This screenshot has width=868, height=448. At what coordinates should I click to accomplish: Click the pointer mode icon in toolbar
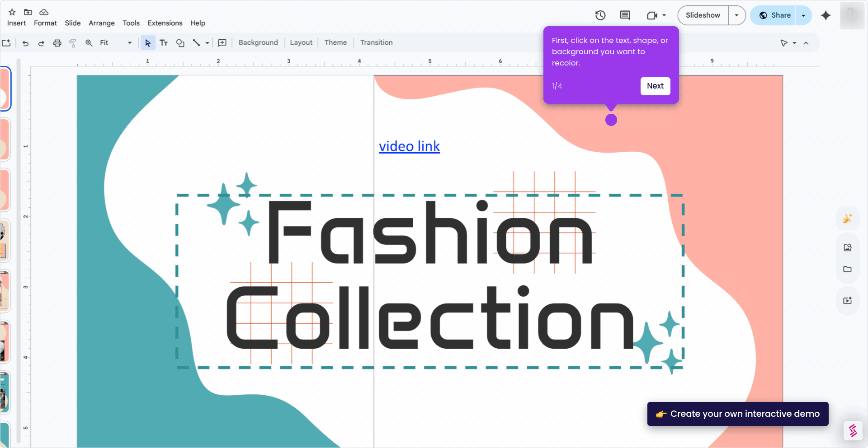coord(784,43)
